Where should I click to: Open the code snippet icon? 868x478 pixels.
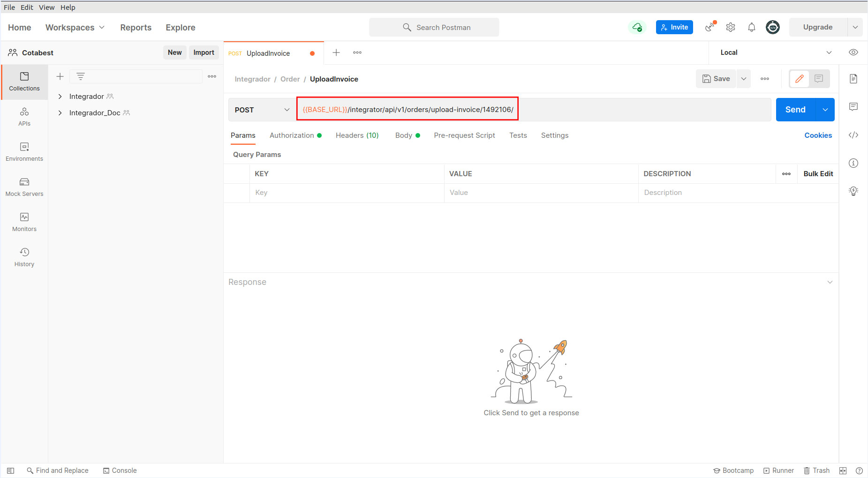click(853, 135)
